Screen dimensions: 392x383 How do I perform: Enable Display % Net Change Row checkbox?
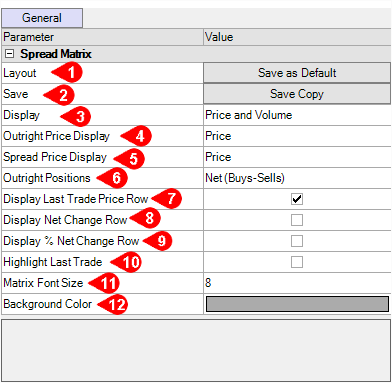click(297, 241)
